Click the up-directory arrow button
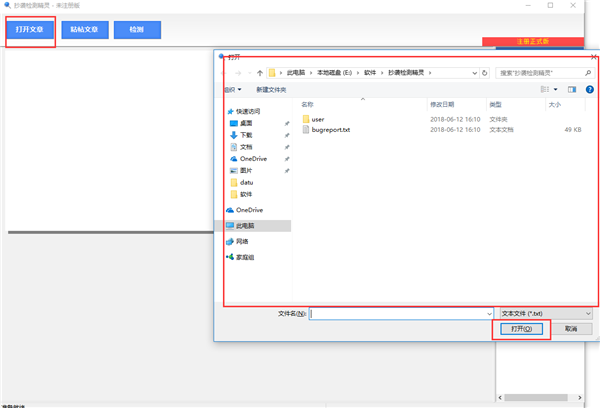Viewport: 600px width, 408px height. point(259,73)
